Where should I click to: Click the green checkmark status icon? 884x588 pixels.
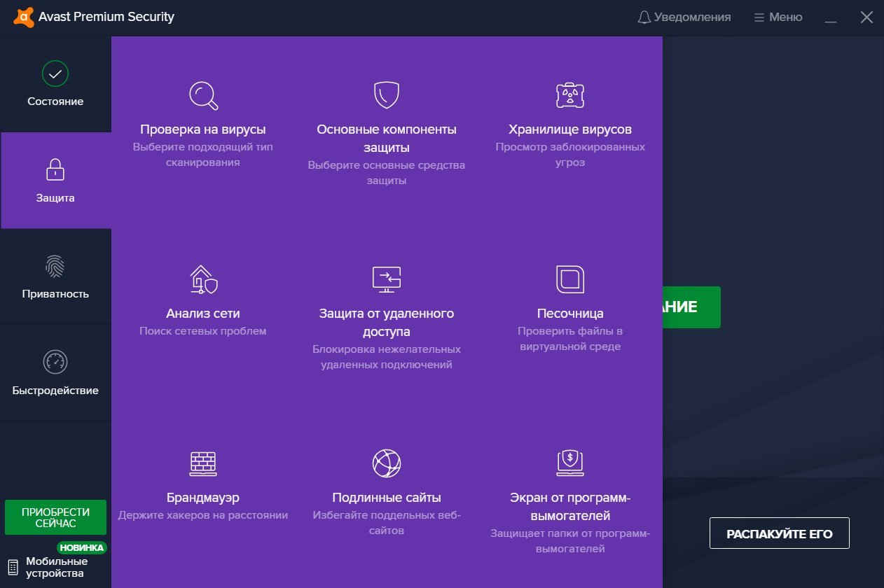click(55, 73)
